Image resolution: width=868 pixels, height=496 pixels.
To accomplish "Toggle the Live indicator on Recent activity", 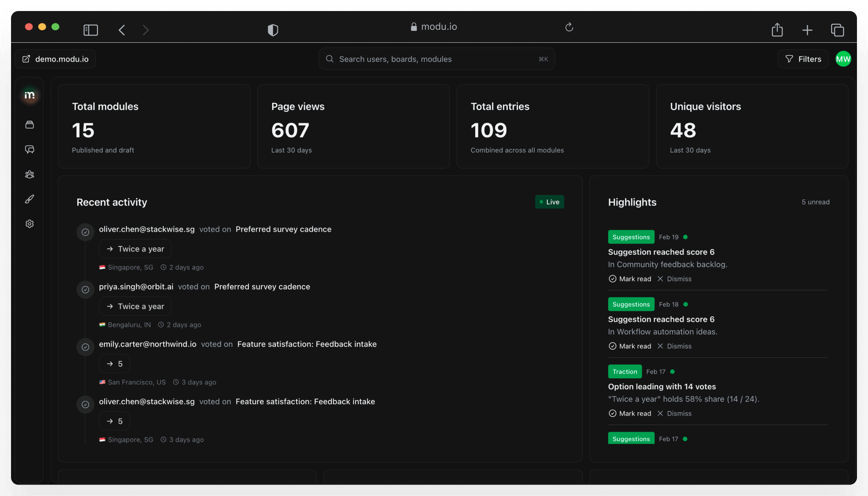I will 549,202.
